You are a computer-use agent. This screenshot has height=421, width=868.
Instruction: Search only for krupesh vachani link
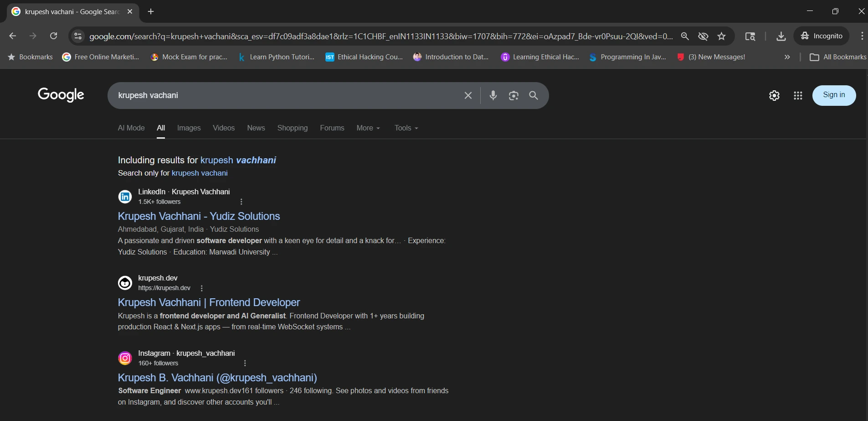200,173
